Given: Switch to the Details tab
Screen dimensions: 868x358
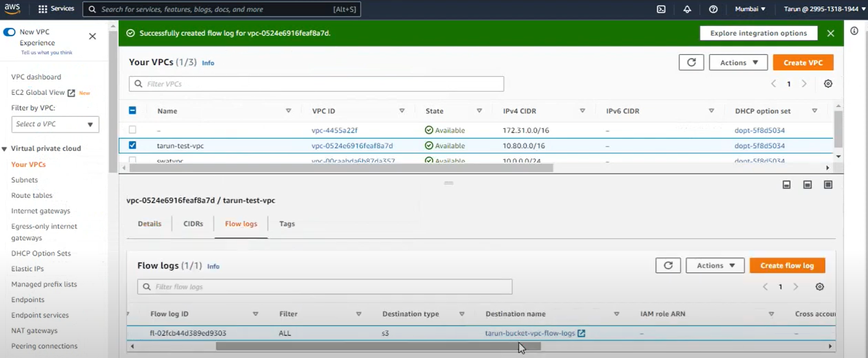Looking at the screenshot, I should 149,224.
